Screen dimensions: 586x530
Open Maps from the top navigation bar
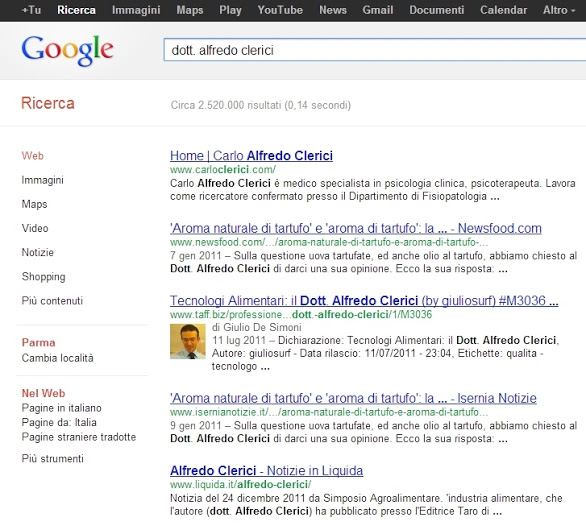tap(190, 10)
